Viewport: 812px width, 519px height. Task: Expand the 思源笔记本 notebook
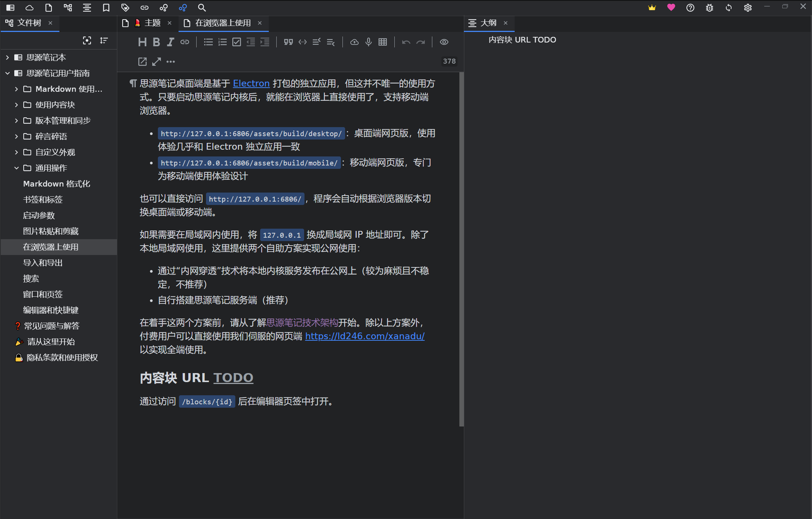pos(7,58)
